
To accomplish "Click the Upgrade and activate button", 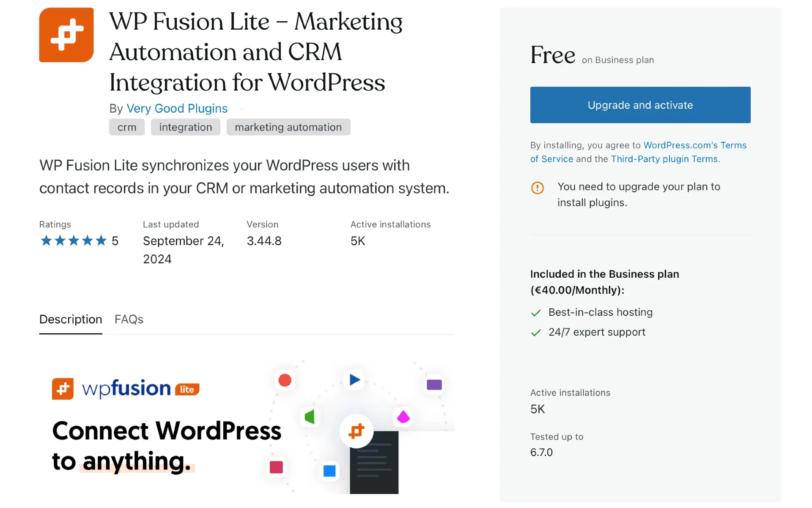I will click(639, 105).
